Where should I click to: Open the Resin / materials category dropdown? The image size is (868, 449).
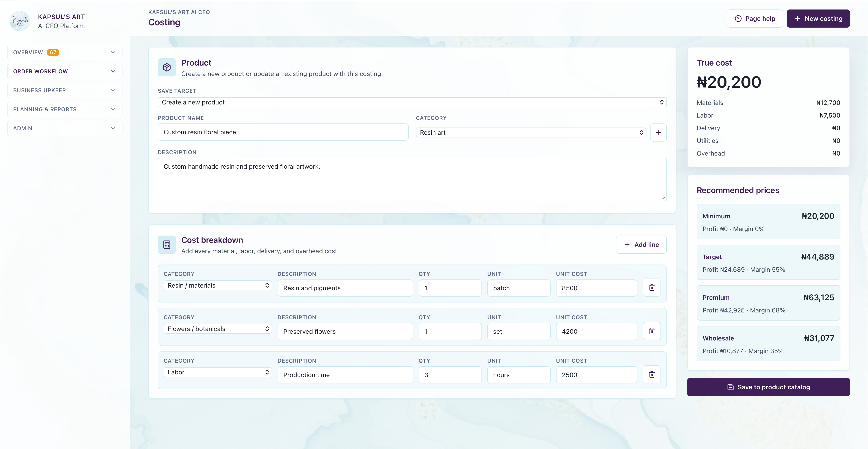pyautogui.click(x=218, y=285)
